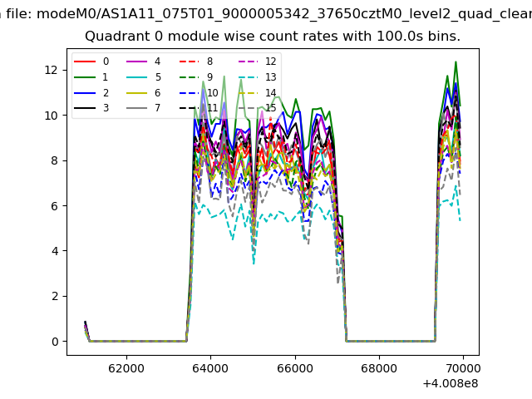Click legend label 15
Screen dimensions: 532x399
[x=271, y=108]
